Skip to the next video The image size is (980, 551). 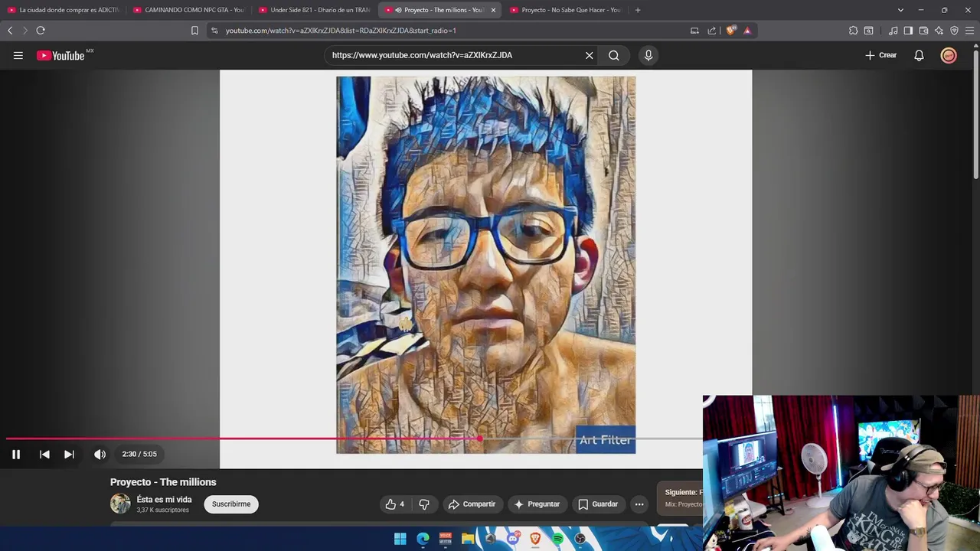[x=69, y=454]
